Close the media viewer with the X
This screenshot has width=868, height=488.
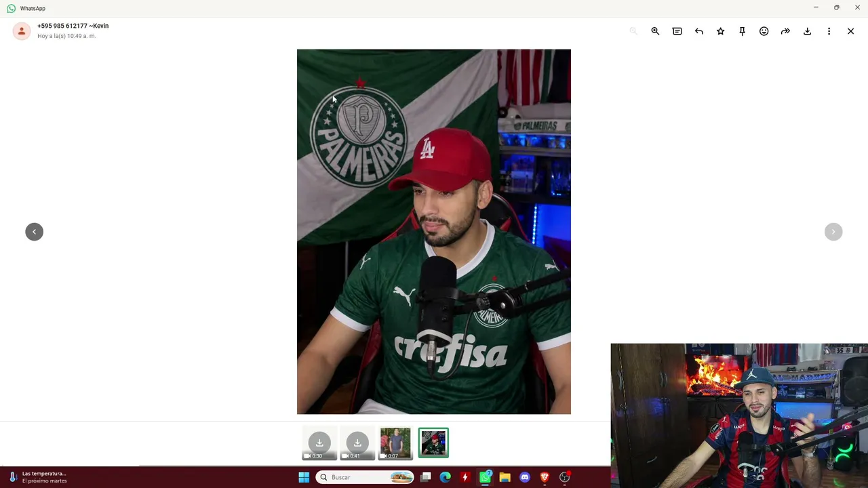click(x=850, y=31)
